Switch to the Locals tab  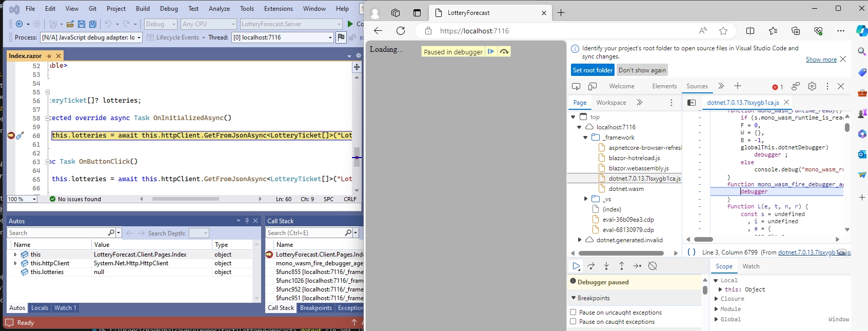[40, 308]
